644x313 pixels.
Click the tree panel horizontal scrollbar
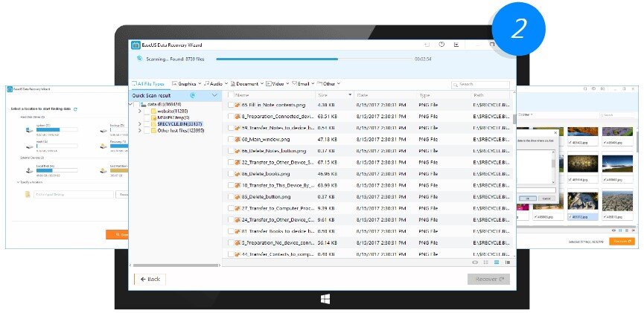176,265
